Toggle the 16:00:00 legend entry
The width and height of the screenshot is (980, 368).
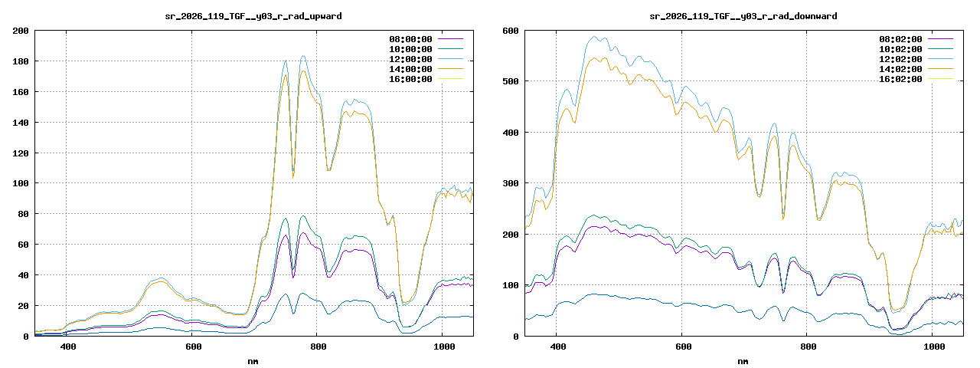point(411,79)
